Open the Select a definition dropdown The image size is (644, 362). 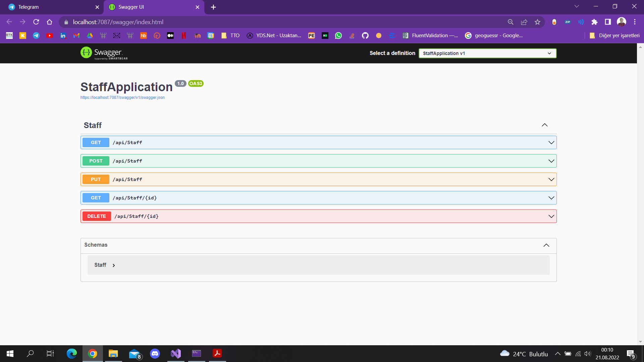(x=487, y=53)
